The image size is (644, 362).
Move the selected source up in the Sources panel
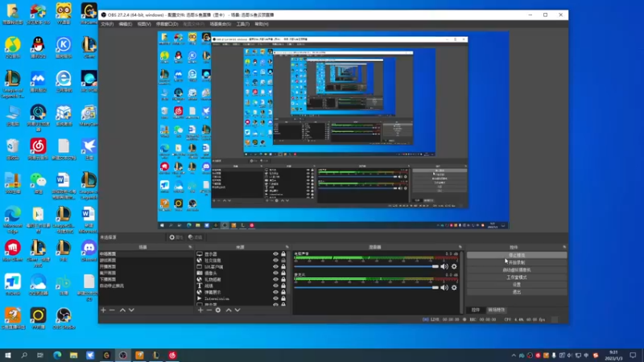point(229,311)
